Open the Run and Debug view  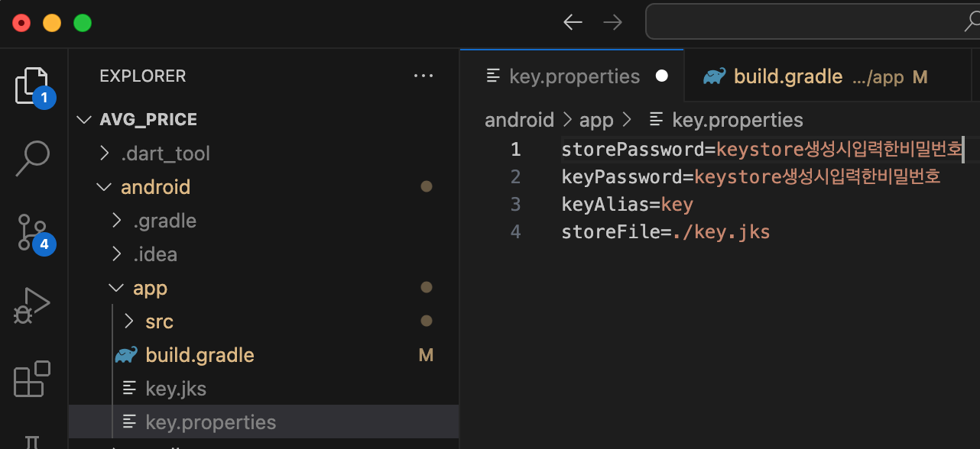click(32, 305)
